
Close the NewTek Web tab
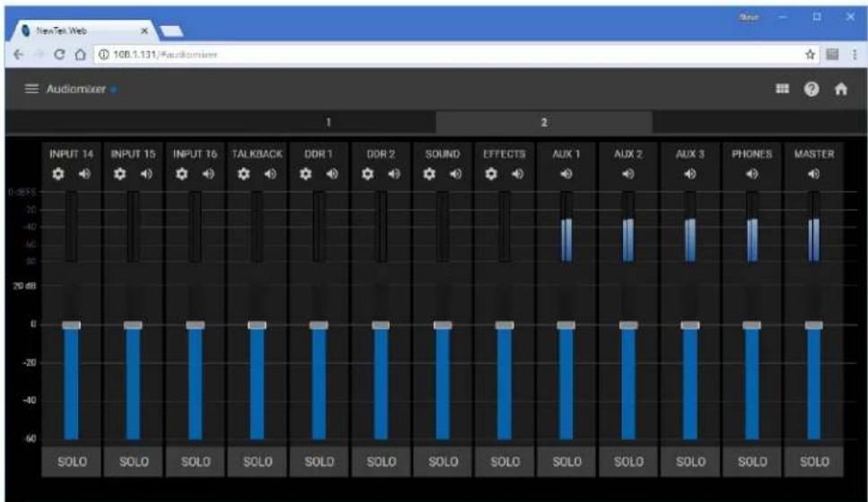point(145,31)
